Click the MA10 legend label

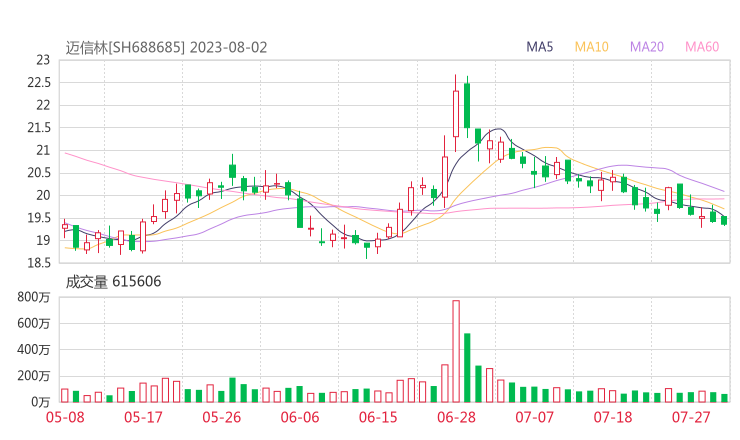tap(591, 47)
